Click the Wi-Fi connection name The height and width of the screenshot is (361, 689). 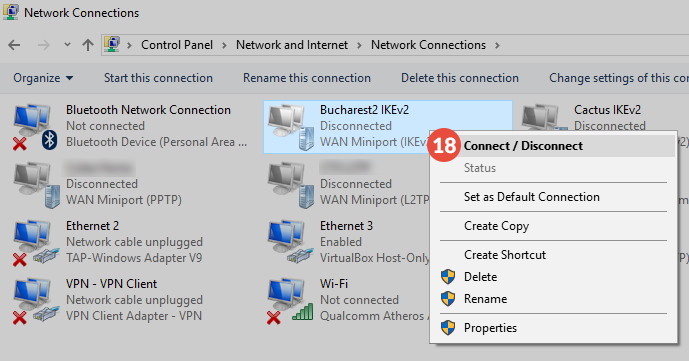[334, 284]
